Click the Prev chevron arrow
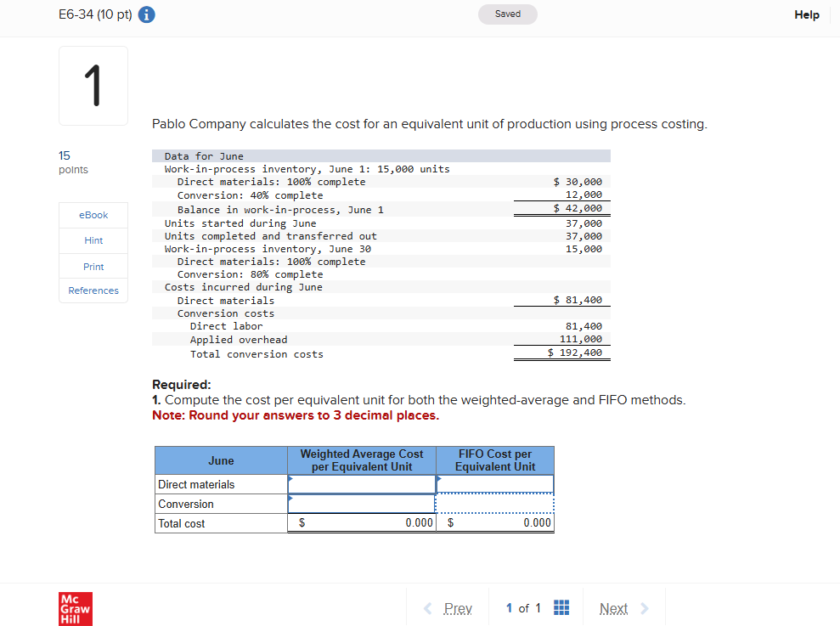The width and height of the screenshot is (840, 626). point(427,608)
